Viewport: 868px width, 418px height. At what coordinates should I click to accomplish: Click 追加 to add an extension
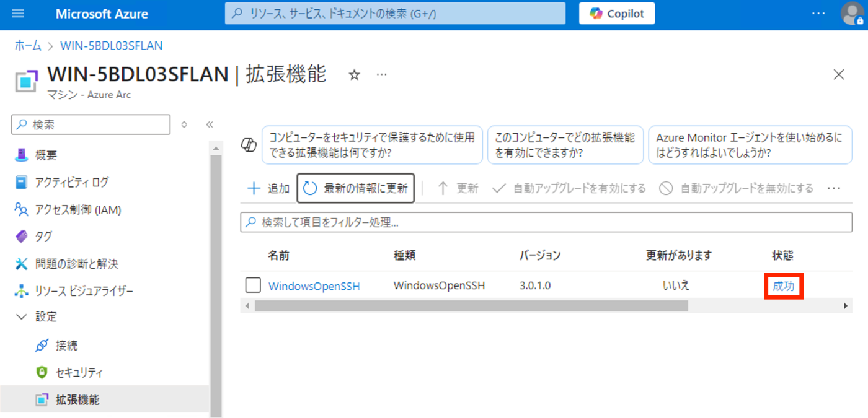pyautogui.click(x=268, y=188)
